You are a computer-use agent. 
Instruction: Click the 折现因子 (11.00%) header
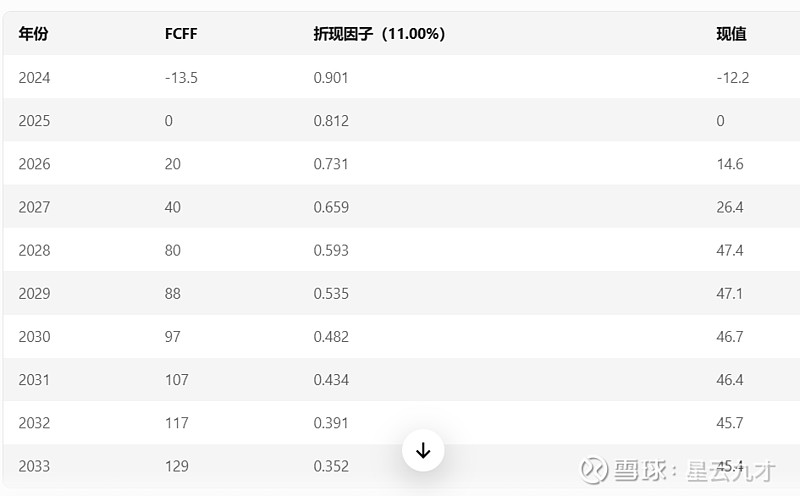(x=379, y=34)
